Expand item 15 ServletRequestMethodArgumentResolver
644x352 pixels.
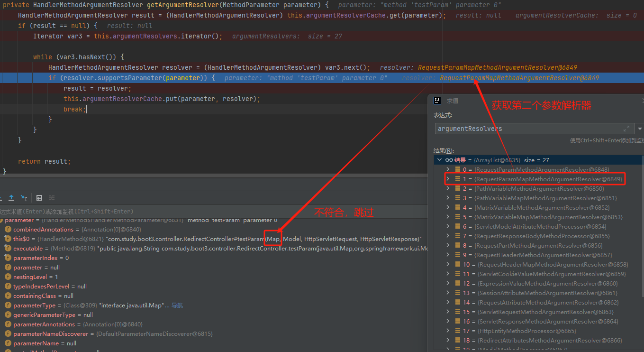[448, 312]
